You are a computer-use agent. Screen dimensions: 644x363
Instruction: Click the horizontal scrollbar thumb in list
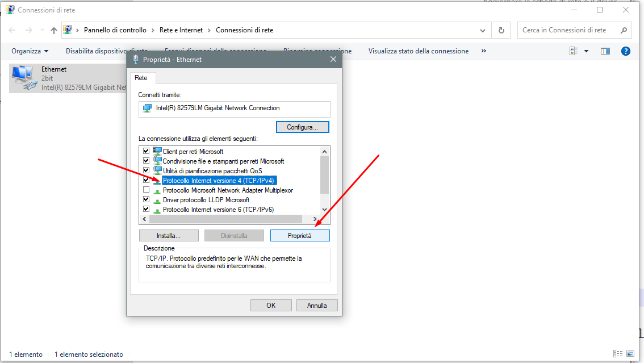(x=225, y=219)
